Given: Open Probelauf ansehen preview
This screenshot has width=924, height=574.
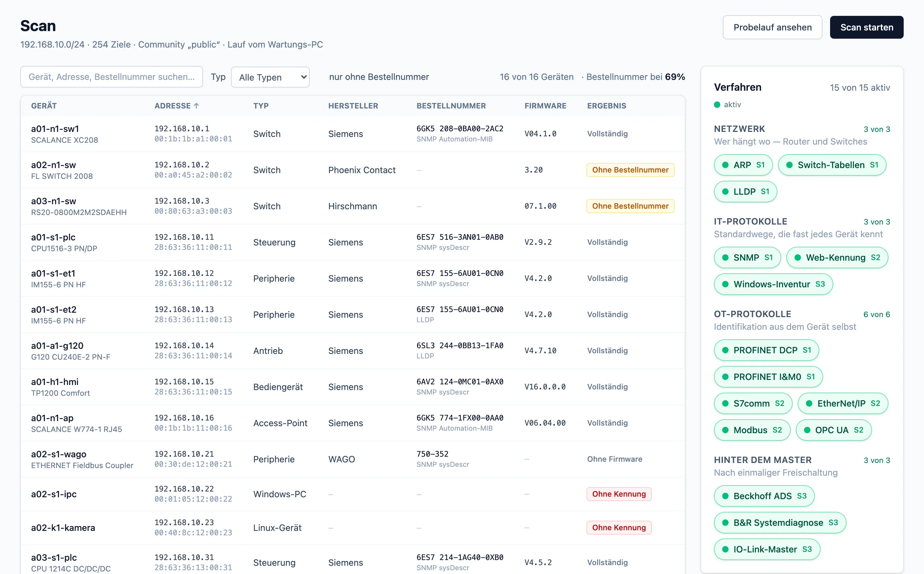Looking at the screenshot, I should coord(772,27).
